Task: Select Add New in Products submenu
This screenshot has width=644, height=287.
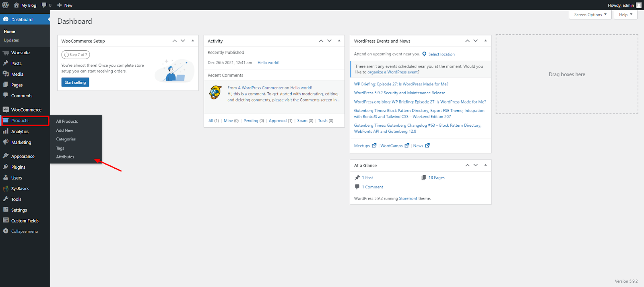Action: pos(65,130)
